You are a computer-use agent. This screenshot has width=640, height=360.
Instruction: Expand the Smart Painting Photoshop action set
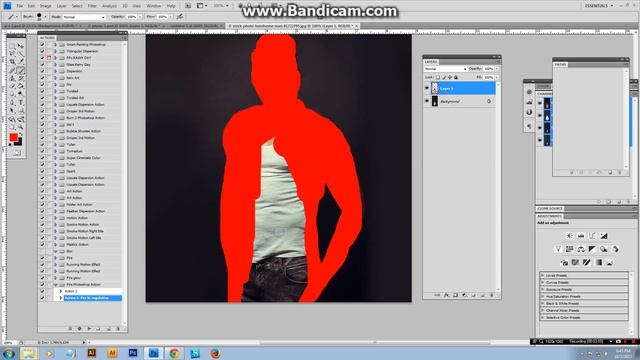tap(56, 44)
